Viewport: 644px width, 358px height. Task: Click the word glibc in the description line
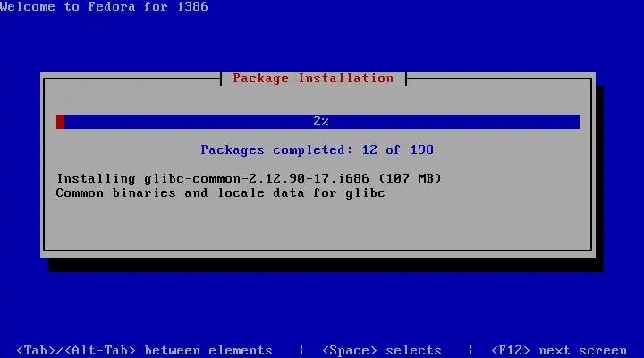click(x=365, y=193)
